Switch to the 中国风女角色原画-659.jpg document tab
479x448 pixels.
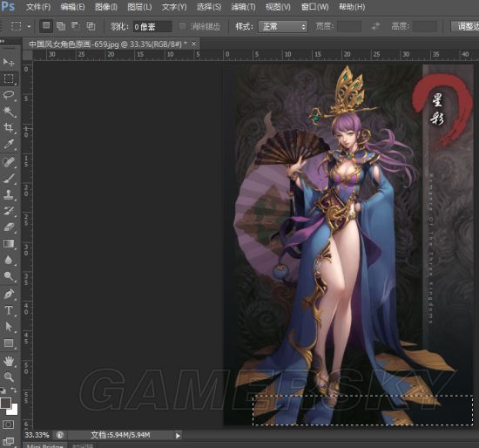click(107, 44)
